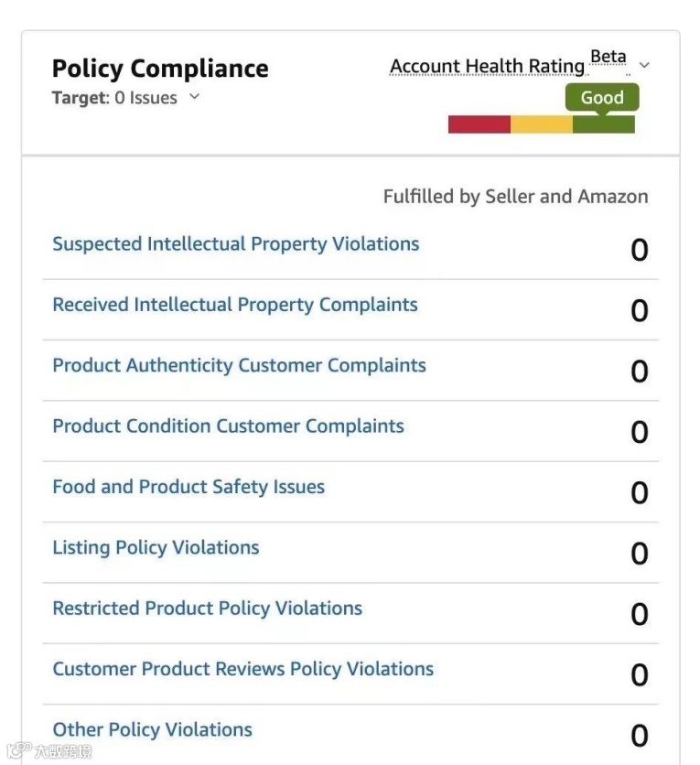Open Listing Policy Violations link

(156, 547)
